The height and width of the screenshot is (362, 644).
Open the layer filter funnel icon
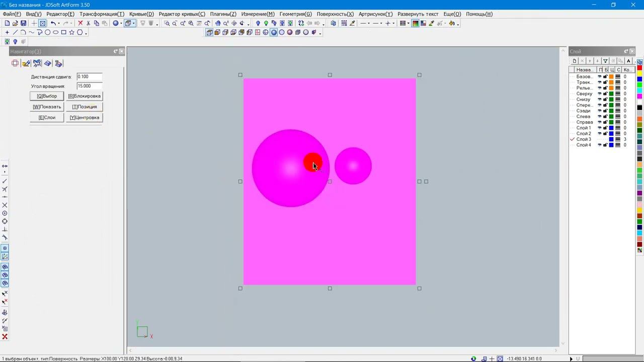605,61
